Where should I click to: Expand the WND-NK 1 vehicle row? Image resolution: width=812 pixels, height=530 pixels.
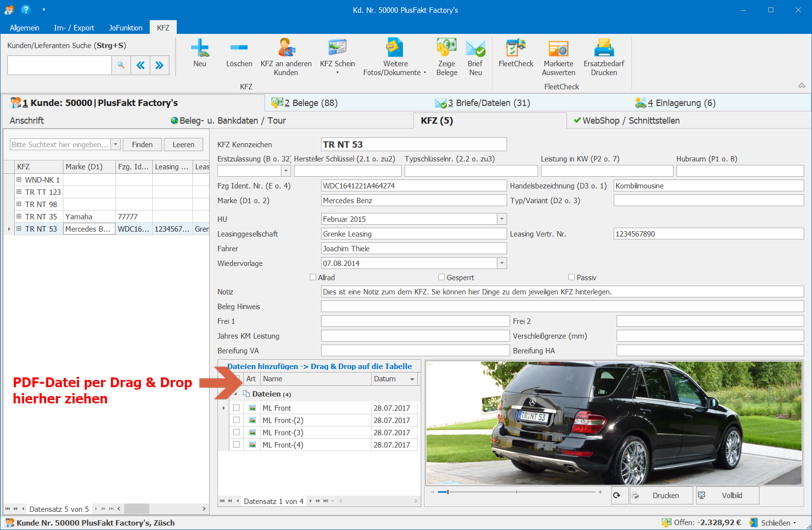pyautogui.click(x=19, y=180)
